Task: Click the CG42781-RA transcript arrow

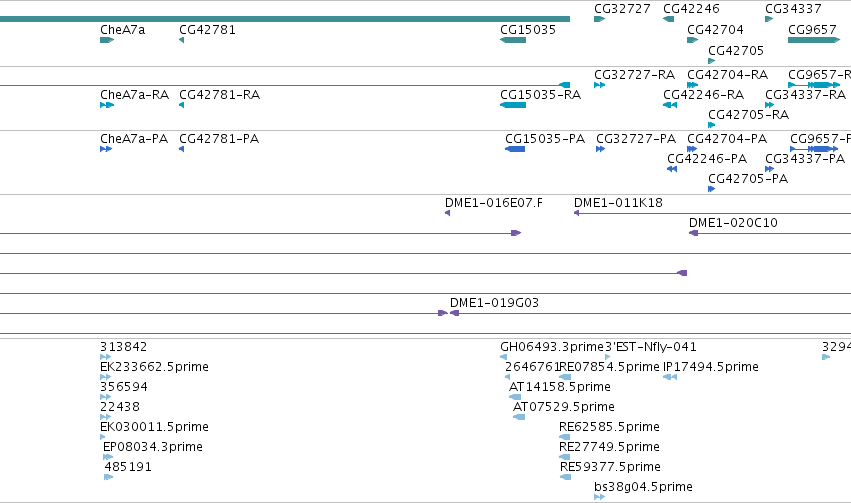Action: click(x=182, y=105)
